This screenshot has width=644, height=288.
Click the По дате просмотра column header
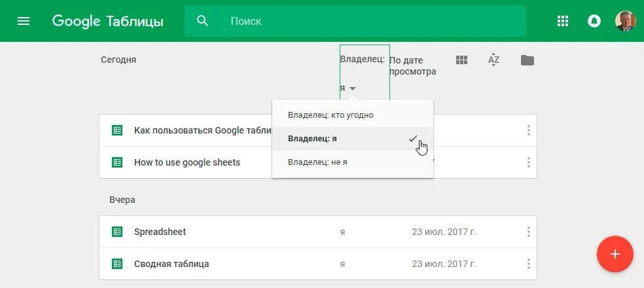point(412,66)
